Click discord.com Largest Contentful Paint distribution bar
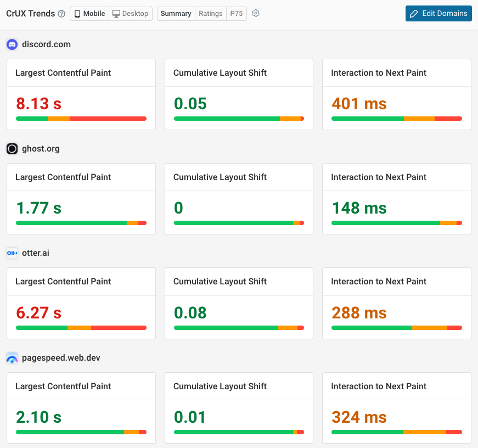 81,119
